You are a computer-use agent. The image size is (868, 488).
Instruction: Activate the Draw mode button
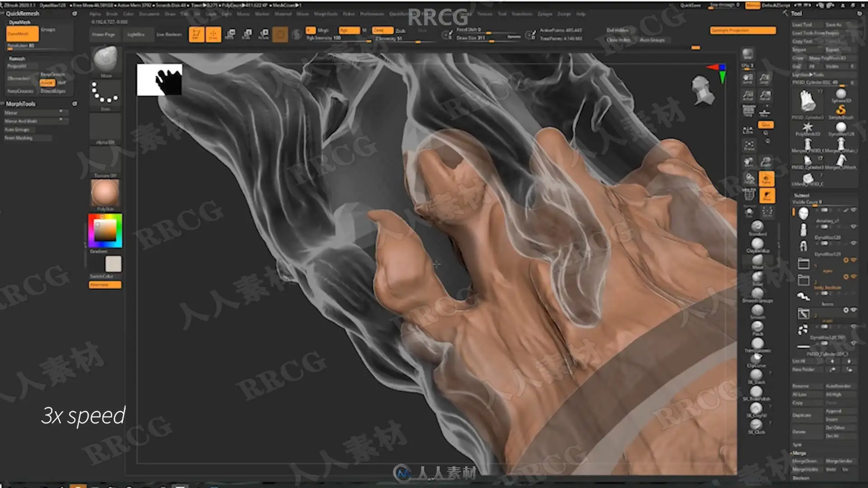(213, 34)
